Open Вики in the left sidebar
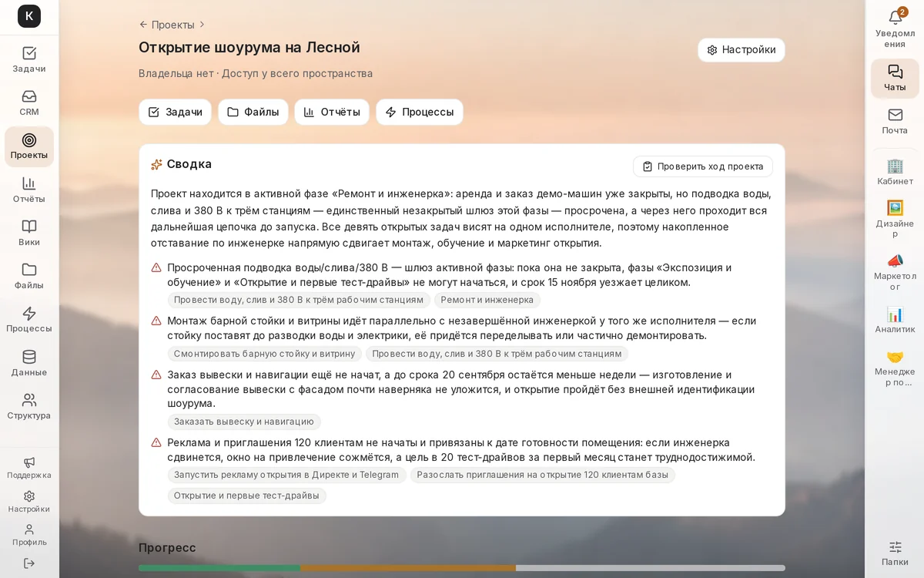The height and width of the screenshot is (578, 924). pyautogui.click(x=29, y=234)
